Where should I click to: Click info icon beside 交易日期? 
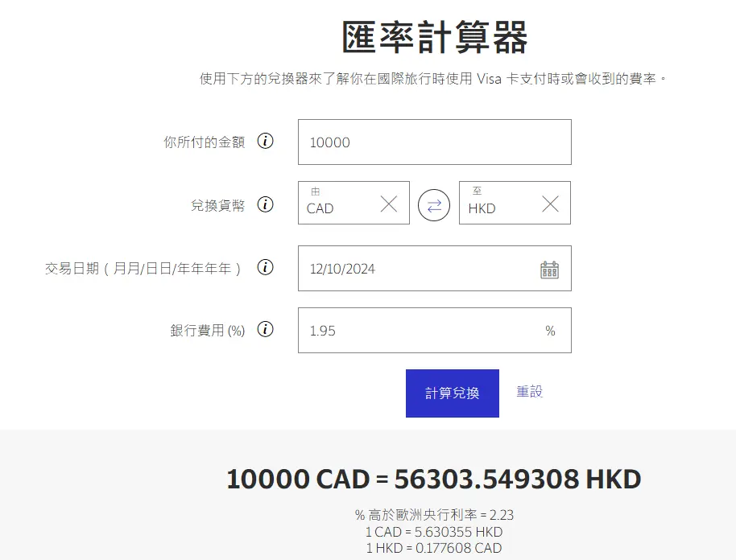(x=265, y=267)
